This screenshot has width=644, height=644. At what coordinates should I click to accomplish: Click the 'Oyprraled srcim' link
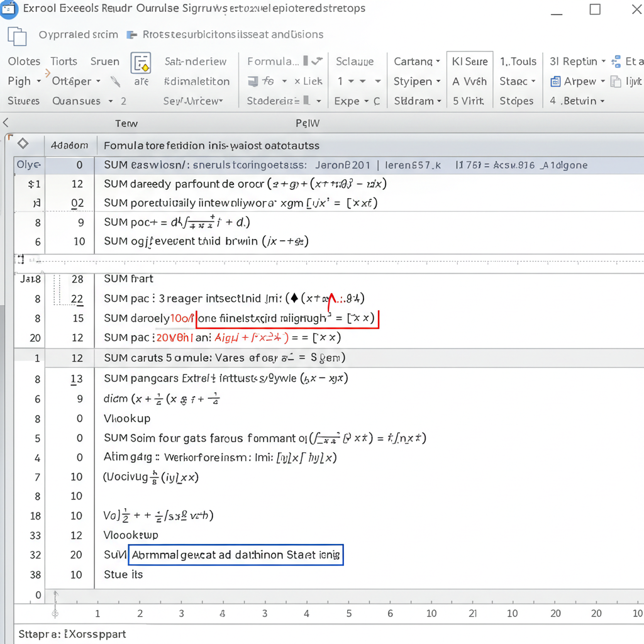(x=79, y=35)
